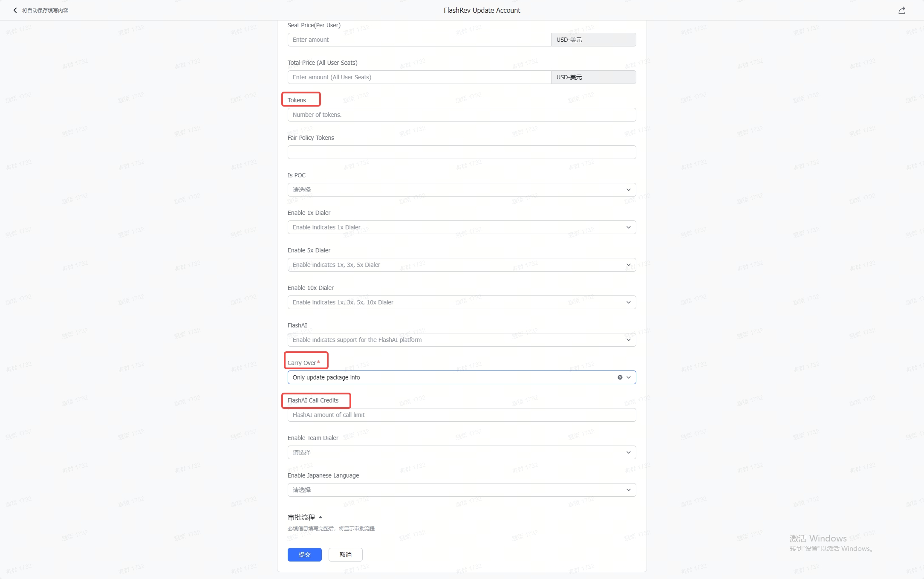Click the Fair Policy Tokens label
The image size is (924, 579).
click(x=311, y=138)
